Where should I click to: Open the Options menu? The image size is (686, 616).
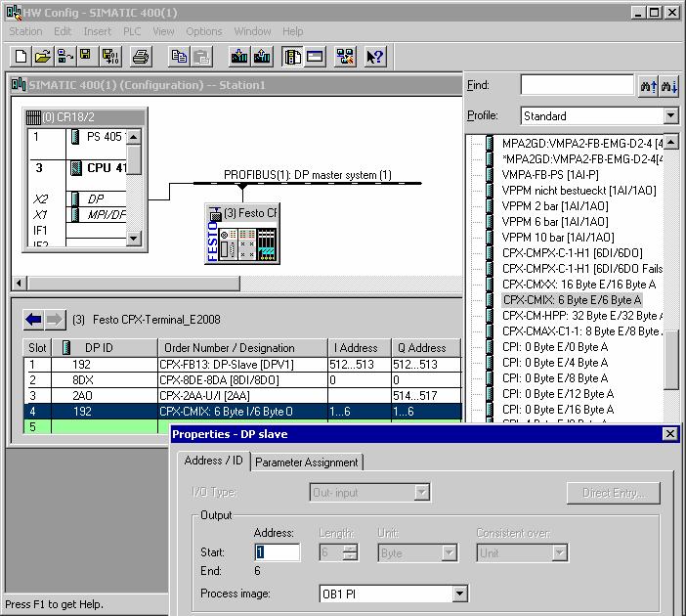tap(204, 31)
